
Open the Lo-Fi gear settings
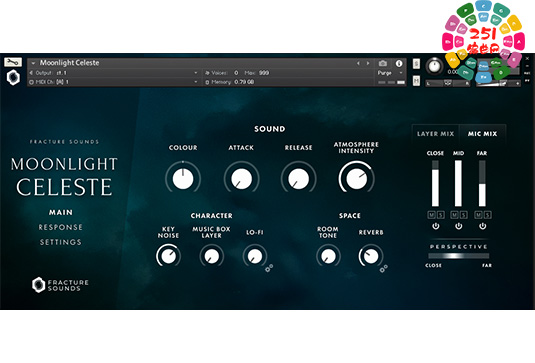pos(269,268)
